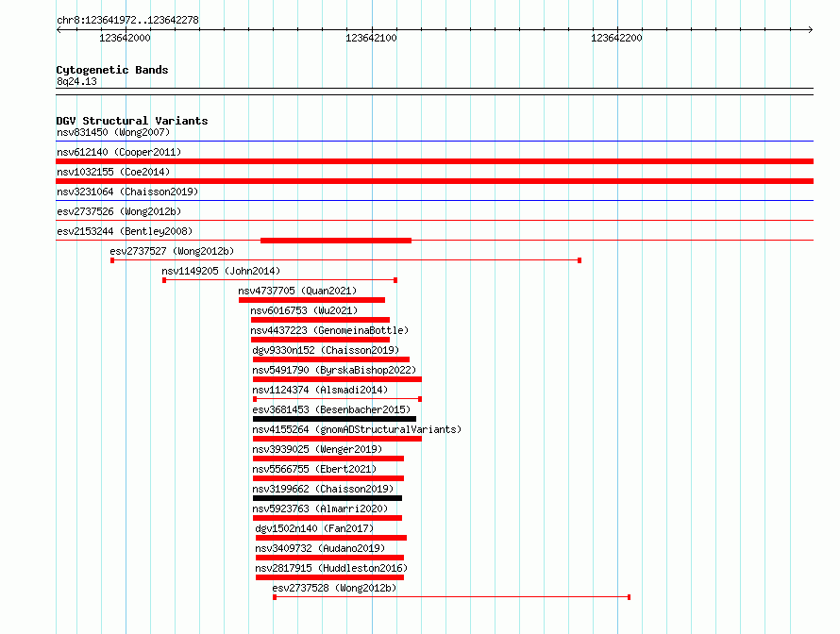Image resolution: width=840 pixels, height=634 pixels.
Task: Click the nsv1149205 (John2014) label
Action: click(x=221, y=271)
